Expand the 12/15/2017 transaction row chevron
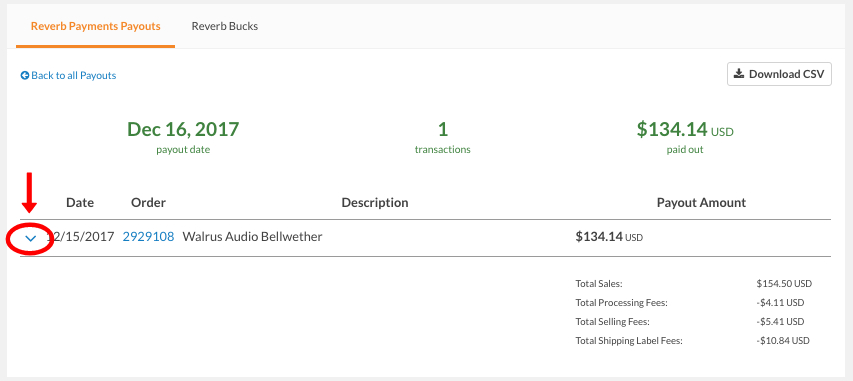The image size is (853, 381). [x=30, y=238]
